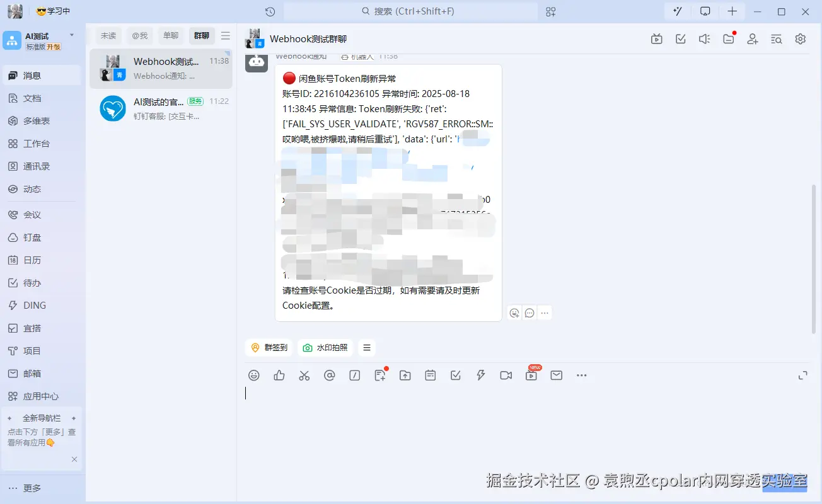
Task: Select the screenshot scissors tool
Action: point(304,375)
